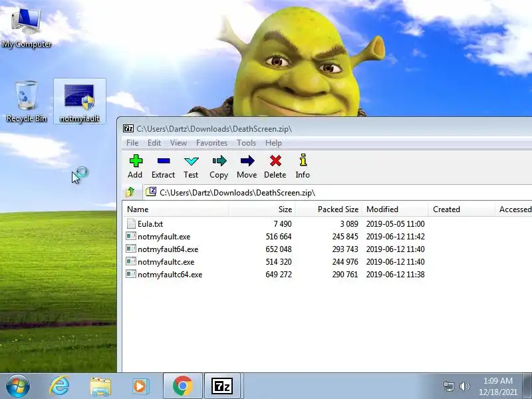Click modified date 2019-06-12 11:42
Image resolution: width=532 pixels, height=399 pixels.
395,237
